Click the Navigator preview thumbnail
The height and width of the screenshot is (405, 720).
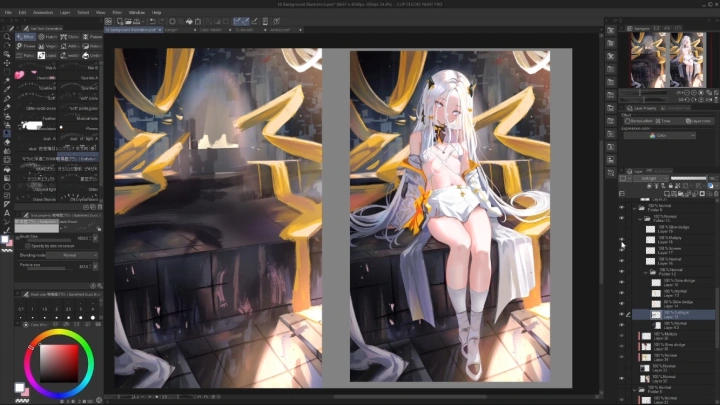[x=663, y=60]
